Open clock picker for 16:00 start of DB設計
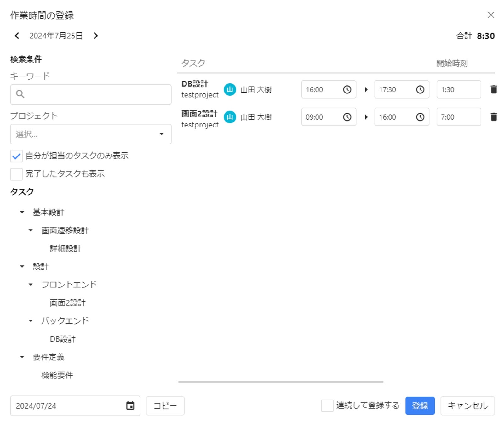 (x=347, y=89)
